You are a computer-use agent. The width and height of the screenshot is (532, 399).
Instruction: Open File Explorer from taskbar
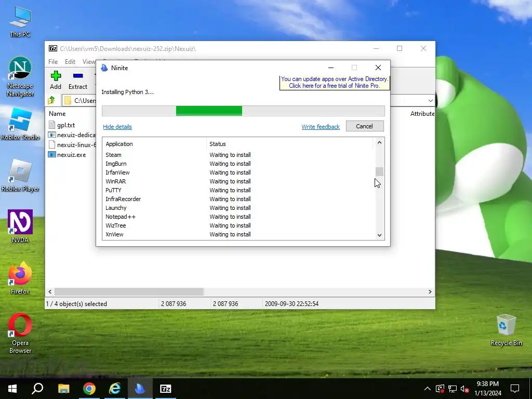(x=63, y=389)
